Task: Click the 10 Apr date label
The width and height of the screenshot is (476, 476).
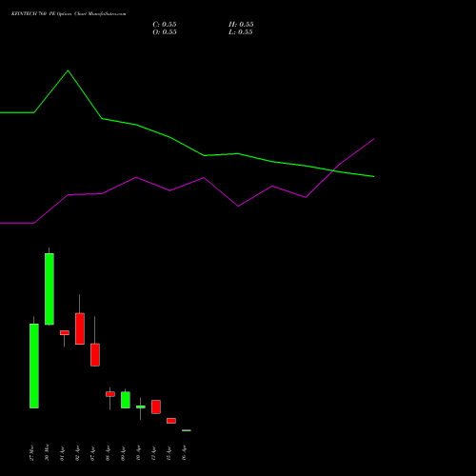Action: pyautogui.click(x=138, y=453)
